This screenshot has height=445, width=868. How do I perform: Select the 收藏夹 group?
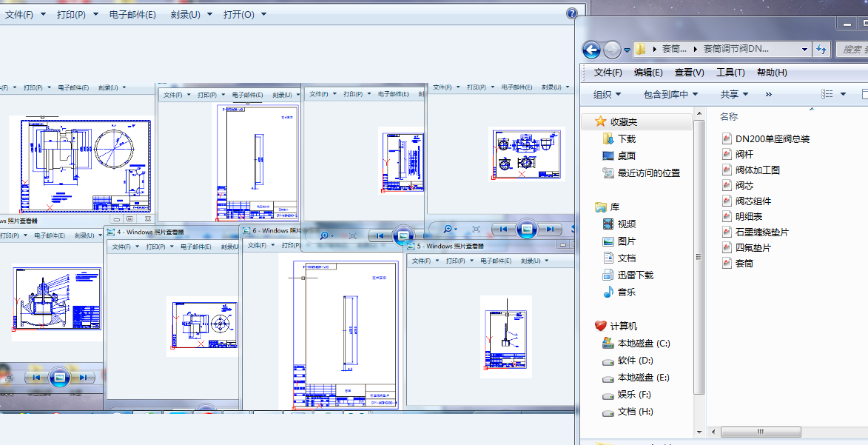pos(624,121)
